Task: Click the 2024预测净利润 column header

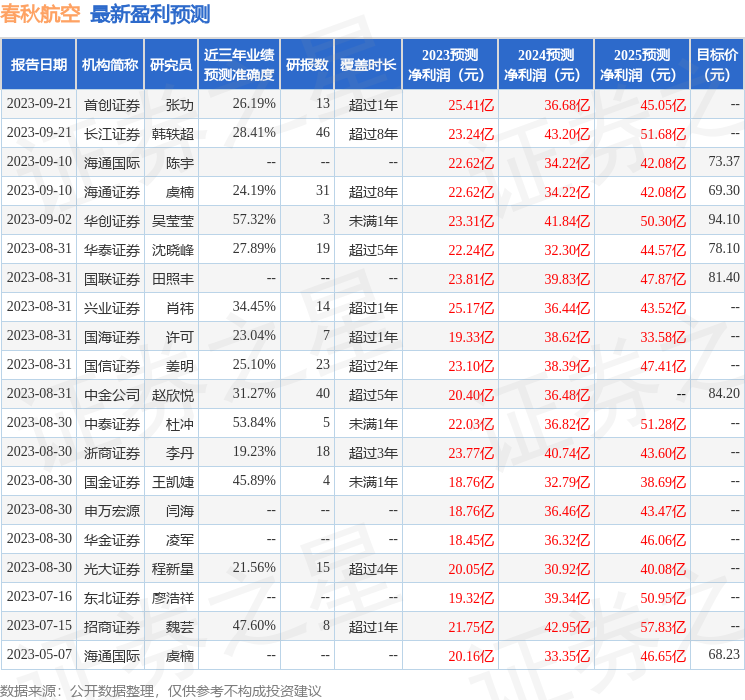Action: pos(546,65)
